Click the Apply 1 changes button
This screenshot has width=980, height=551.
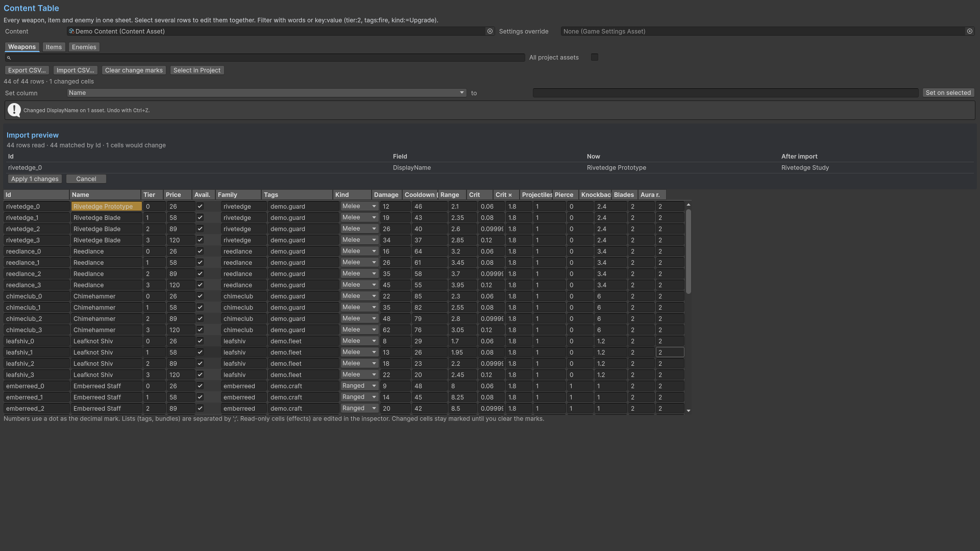(x=35, y=179)
